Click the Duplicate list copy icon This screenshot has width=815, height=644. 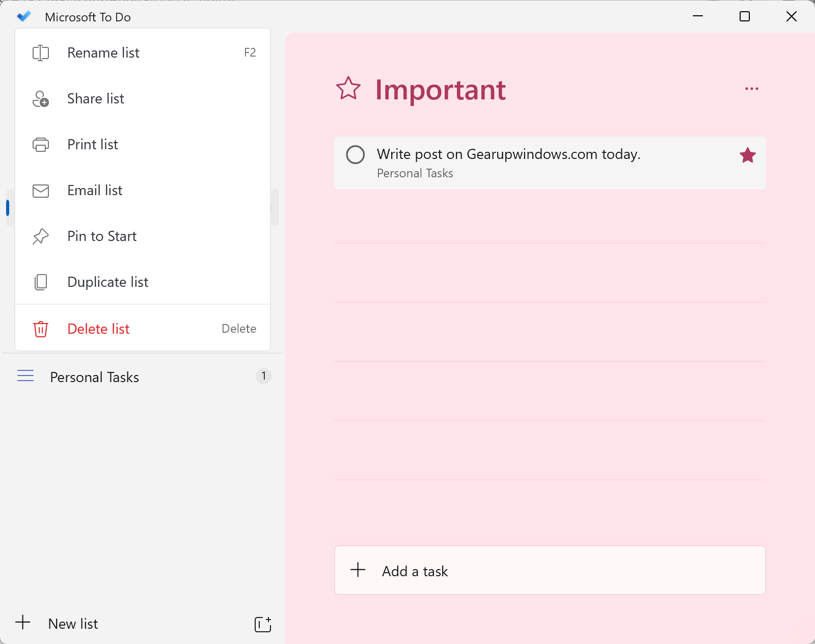41,282
